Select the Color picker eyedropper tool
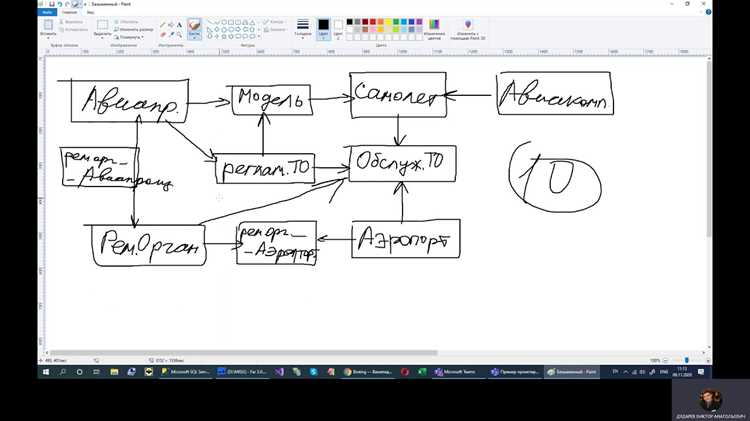Image resolution: width=750 pixels, height=421 pixels. pos(171,34)
